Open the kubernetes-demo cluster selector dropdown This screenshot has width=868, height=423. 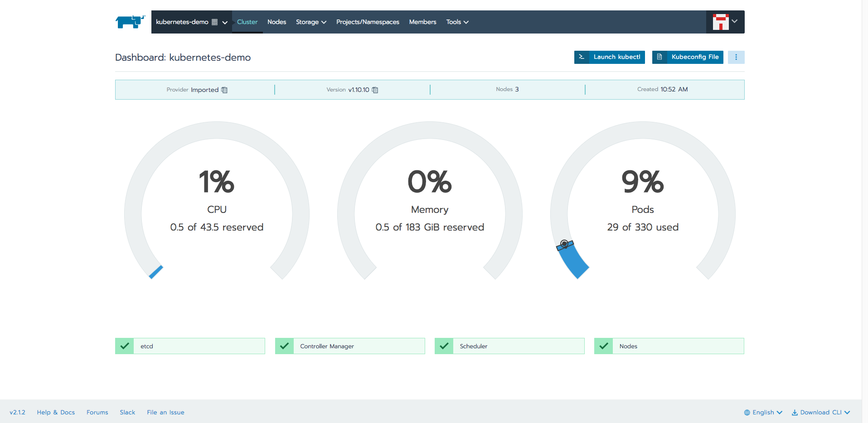[192, 22]
